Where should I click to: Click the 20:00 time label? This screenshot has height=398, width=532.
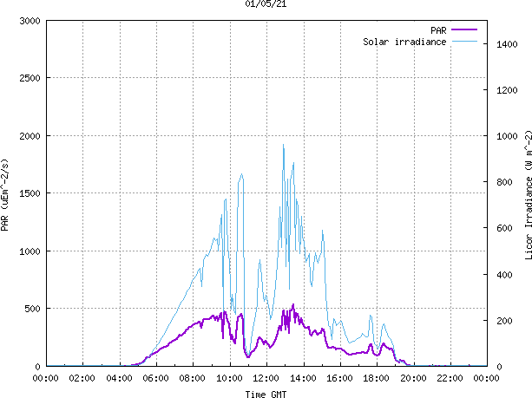pyautogui.click(x=413, y=378)
